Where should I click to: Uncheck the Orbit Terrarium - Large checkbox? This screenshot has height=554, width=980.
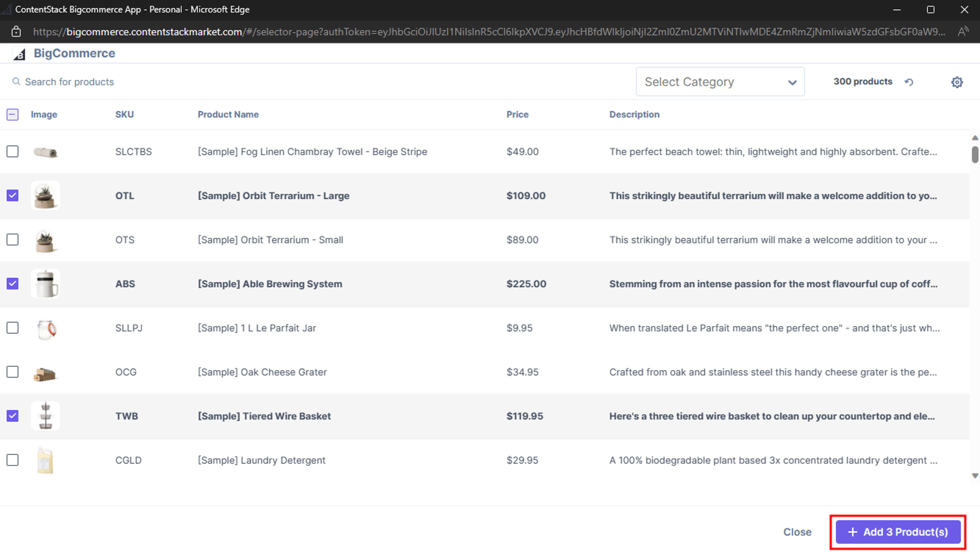click(x=13, y=196)
